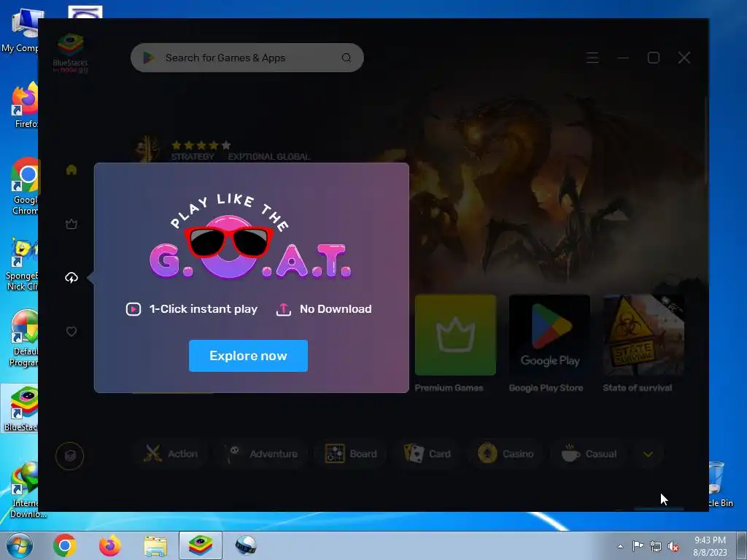Click the magnifier search icon
The width and height of the screenshot is (747, 560).
click(x=347, y=58)
